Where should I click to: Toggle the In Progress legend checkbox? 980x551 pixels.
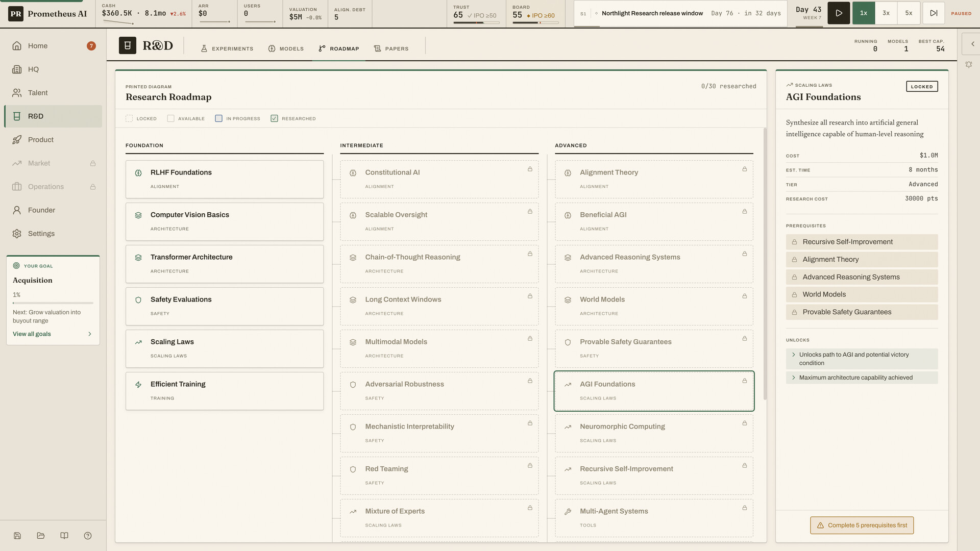click(x=218, y=118)
